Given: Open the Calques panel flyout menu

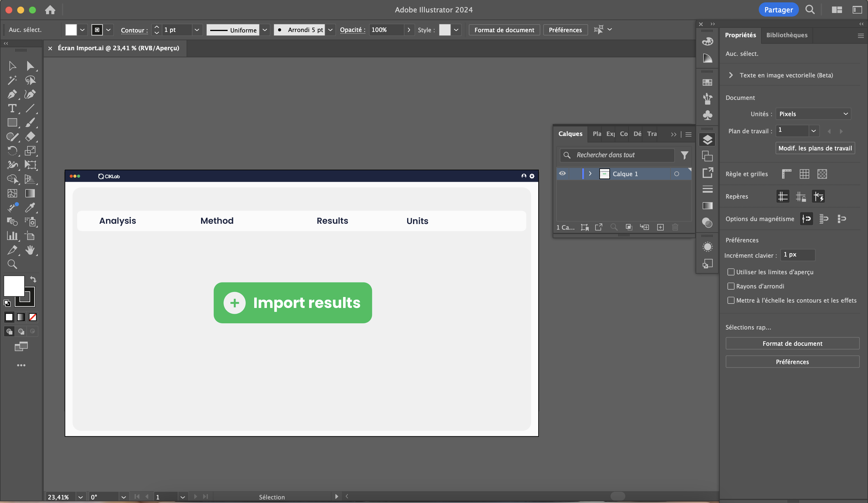Looking at the screenshot, I should click(688, 134).
